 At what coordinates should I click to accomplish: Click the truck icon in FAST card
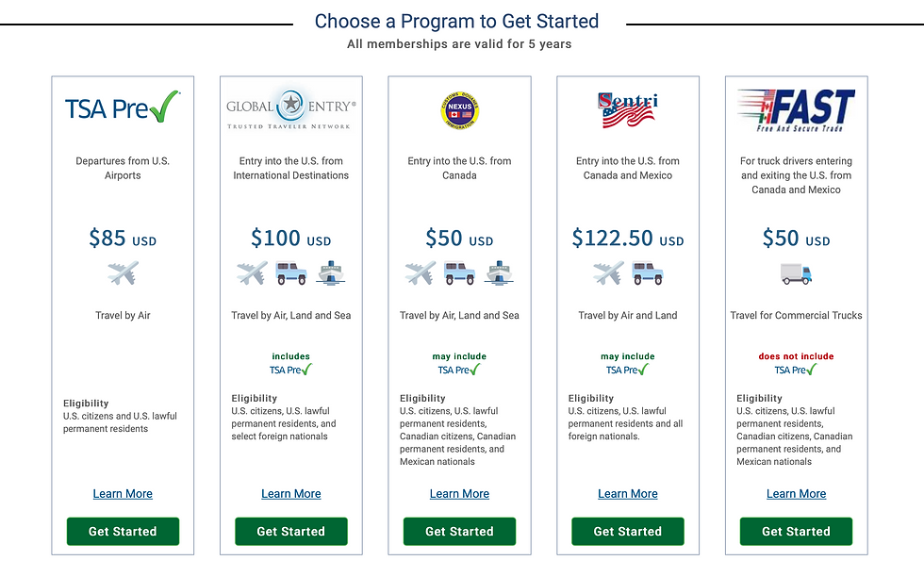point(796,274)
